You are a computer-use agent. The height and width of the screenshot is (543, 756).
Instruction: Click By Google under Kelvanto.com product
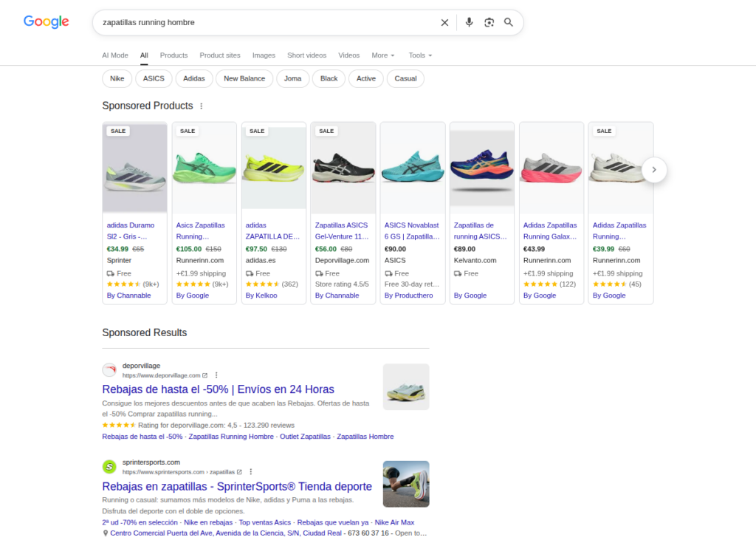click(470, 296)
